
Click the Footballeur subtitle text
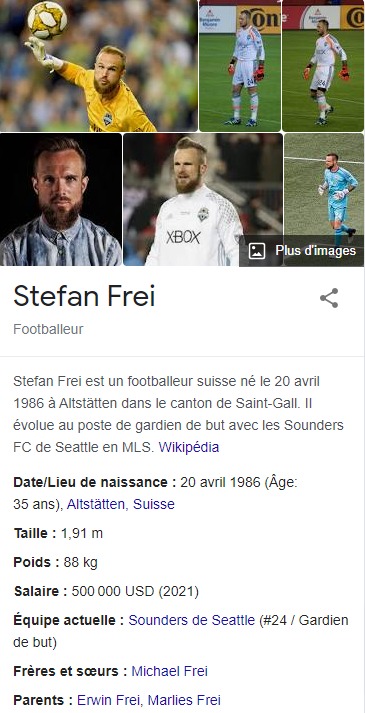click(x=48, y=329)
